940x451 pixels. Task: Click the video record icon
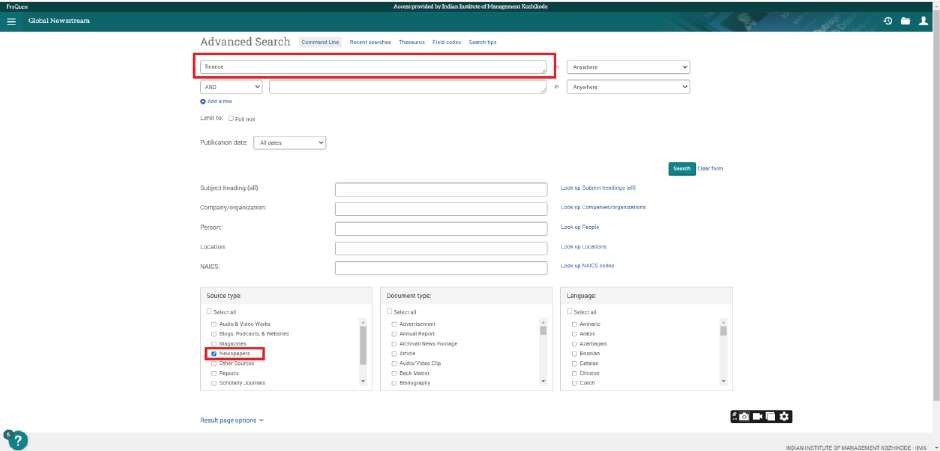pos(757,416)
